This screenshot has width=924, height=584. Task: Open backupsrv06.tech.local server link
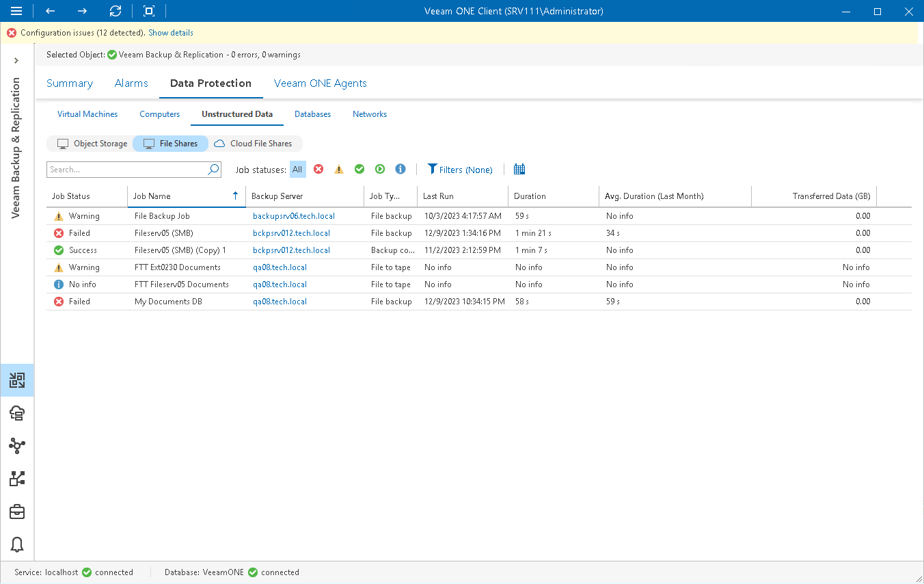tap(294, 216)
